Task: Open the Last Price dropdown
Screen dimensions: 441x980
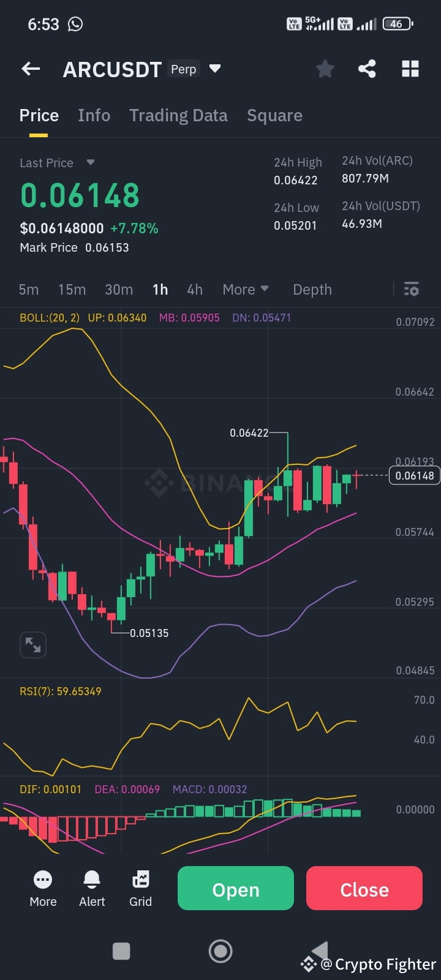Action: 58,162
